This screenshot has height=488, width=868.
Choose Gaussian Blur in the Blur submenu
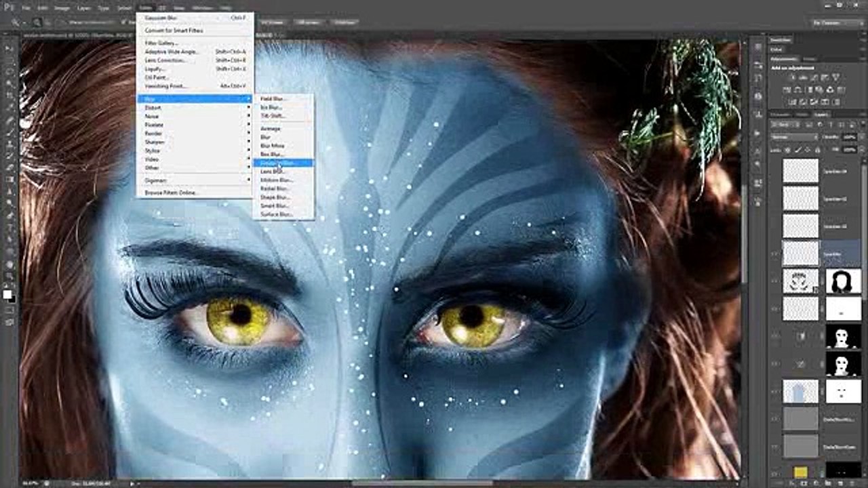click(x=283, y=163)
